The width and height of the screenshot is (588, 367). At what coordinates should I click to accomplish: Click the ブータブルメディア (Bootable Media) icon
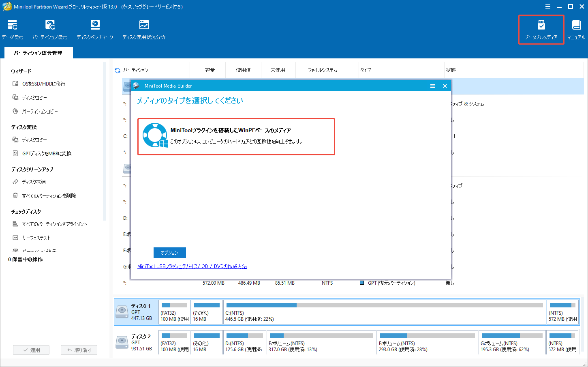(541, 28)
